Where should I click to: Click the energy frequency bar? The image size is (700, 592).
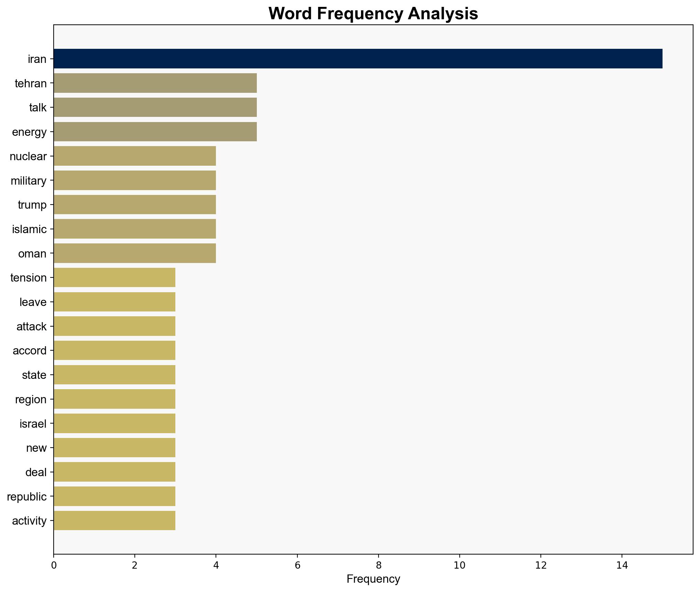tap(155, 132)
